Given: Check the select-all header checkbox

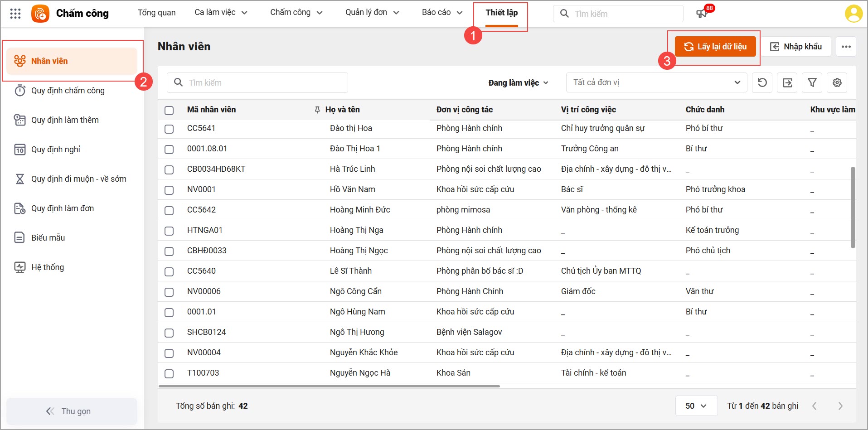Looking at the screenshot, I should tap(169, 110).
